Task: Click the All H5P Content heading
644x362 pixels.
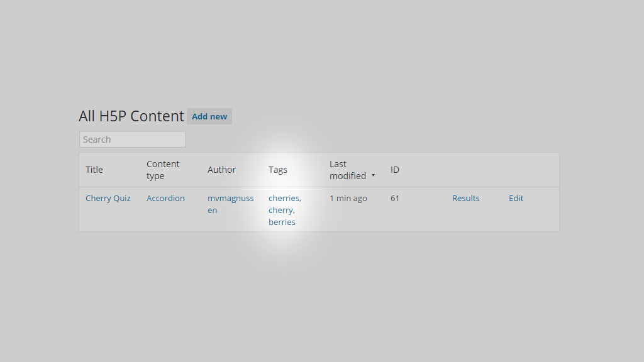Action: point(131,116)
